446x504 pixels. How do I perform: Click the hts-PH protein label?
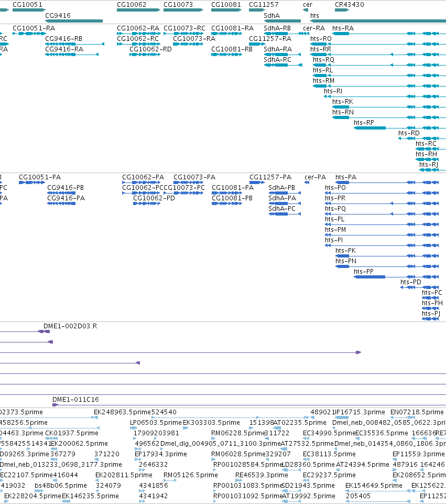pyautogui.click(x=432, y=303)
